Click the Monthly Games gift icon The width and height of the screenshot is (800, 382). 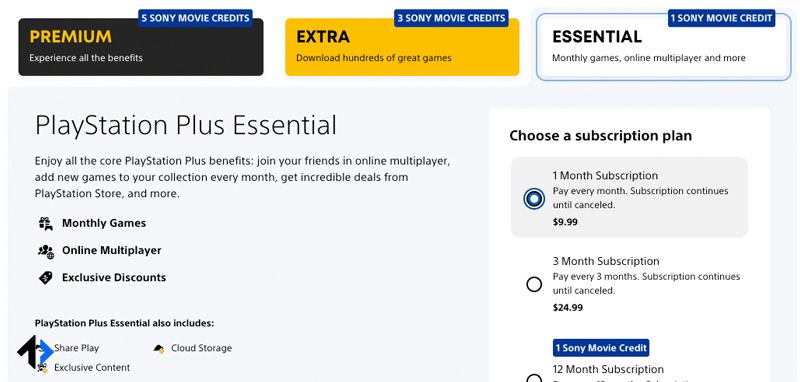45,223
